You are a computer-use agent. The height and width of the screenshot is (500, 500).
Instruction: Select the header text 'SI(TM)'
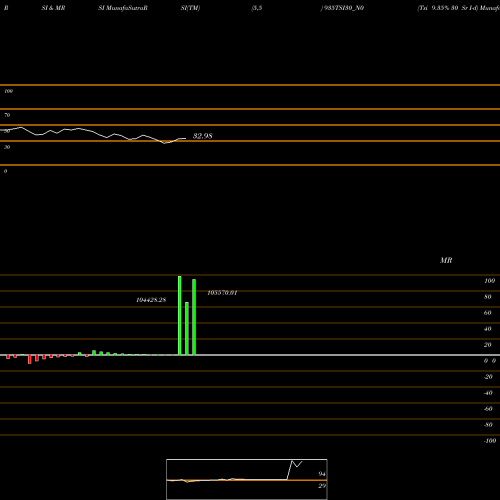(x=190, y=8)
